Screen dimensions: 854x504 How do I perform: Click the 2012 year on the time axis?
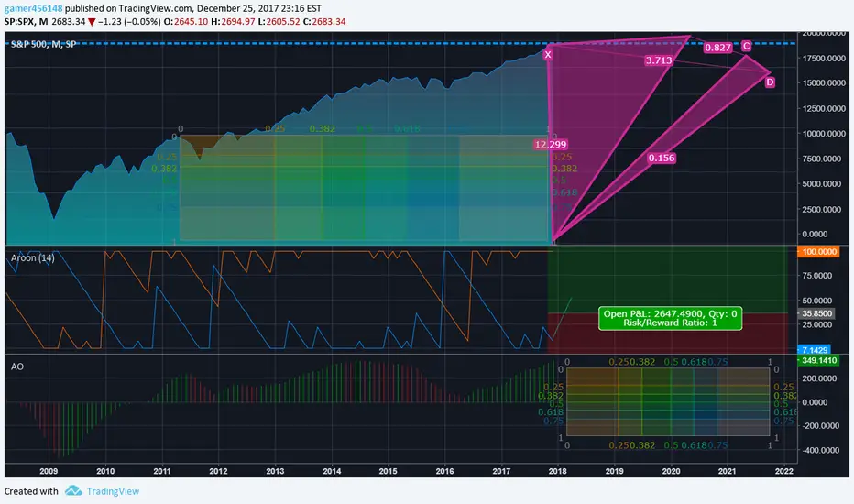[x=218, y=471]
